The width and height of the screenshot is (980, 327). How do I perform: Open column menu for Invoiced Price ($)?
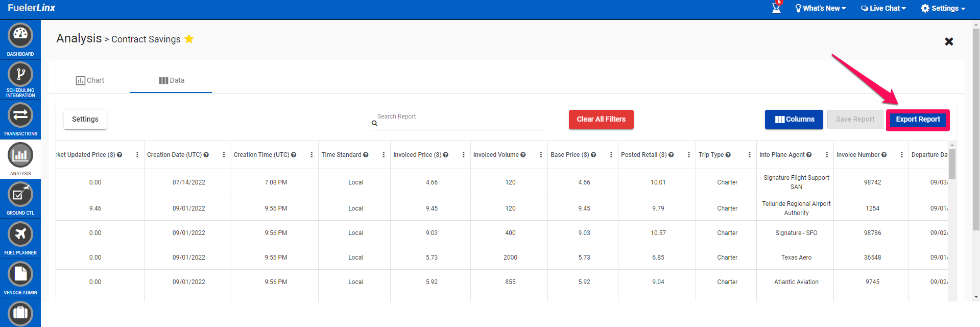point(463,155)
